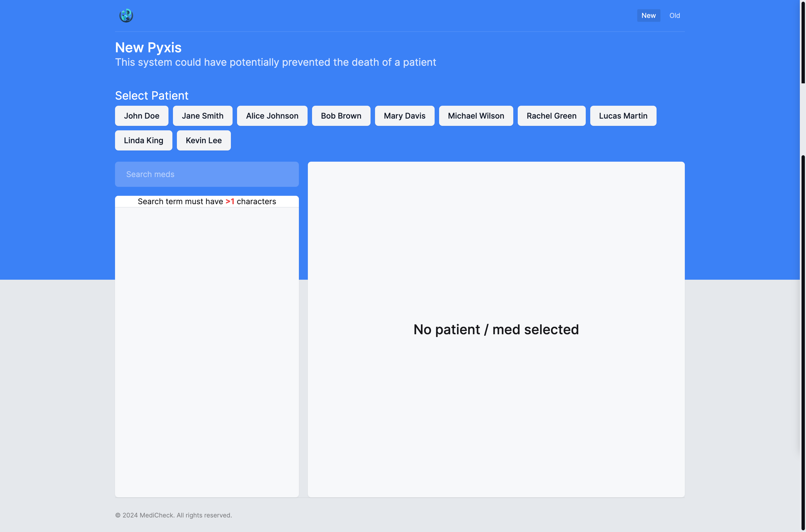
Task: Switch to the New tab
Action: pos(648,16)
